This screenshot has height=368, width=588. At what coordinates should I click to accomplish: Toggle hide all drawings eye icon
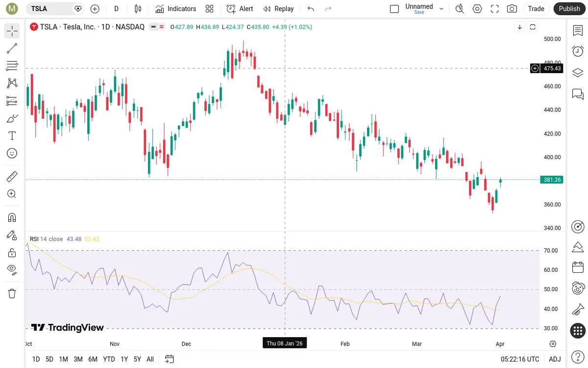[12, 270]
